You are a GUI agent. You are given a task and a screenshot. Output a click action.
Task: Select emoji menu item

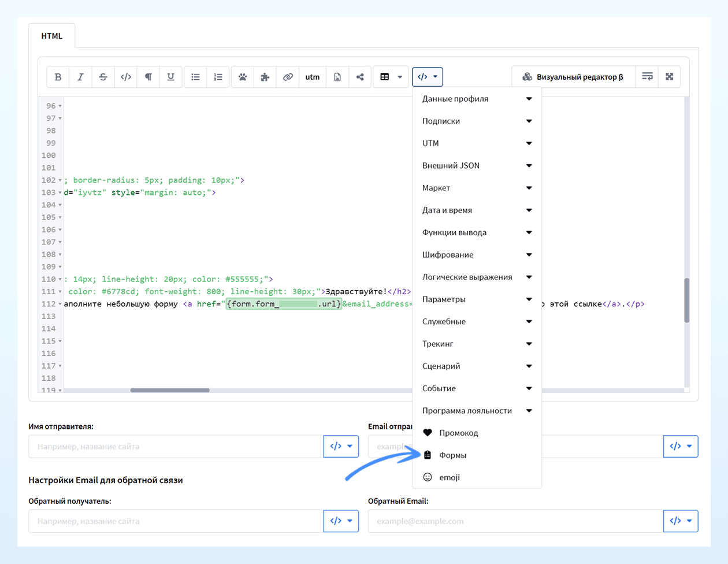tap(477, 477)
